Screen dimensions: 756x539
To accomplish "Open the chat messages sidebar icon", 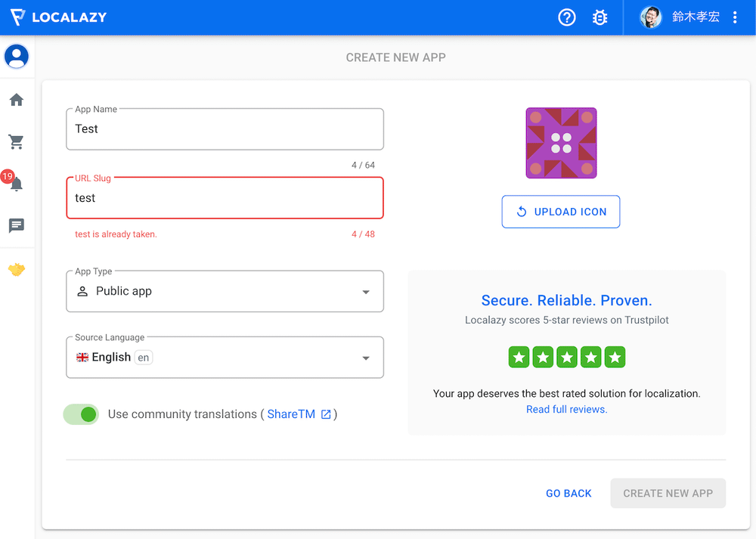I will pos(17,225).
